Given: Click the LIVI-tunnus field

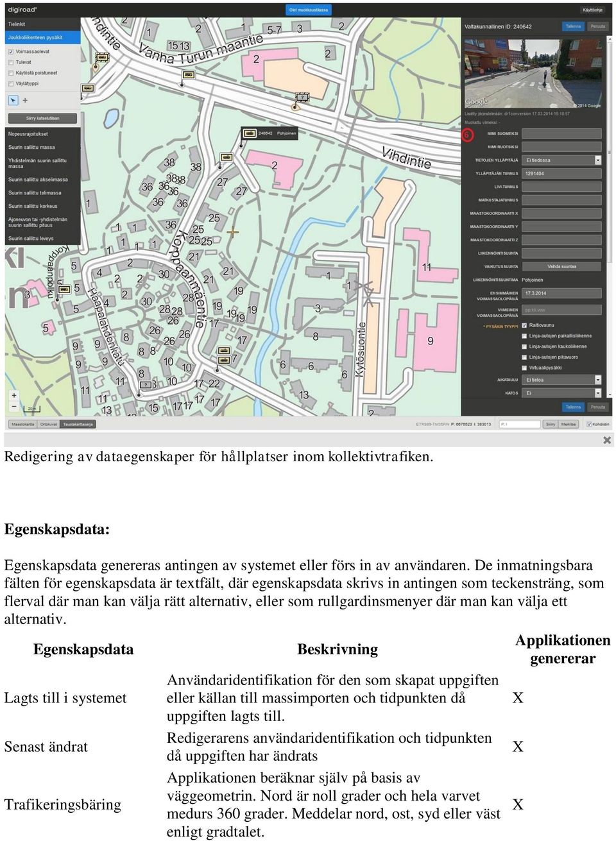Looking at the screenshot, I should click(x=562, y=187).
